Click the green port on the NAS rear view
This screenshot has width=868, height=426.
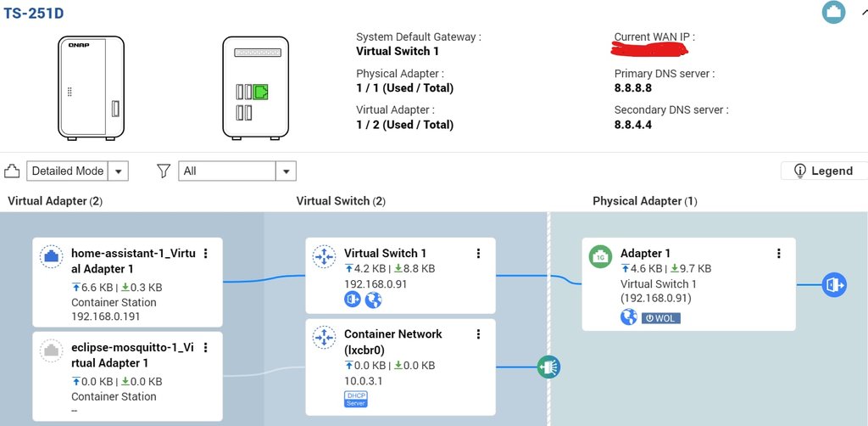261,92
